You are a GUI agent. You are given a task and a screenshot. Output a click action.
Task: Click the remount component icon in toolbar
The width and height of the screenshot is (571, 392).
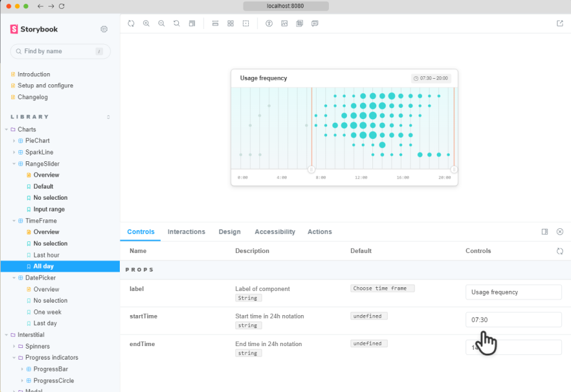click(x=131, y=24)
